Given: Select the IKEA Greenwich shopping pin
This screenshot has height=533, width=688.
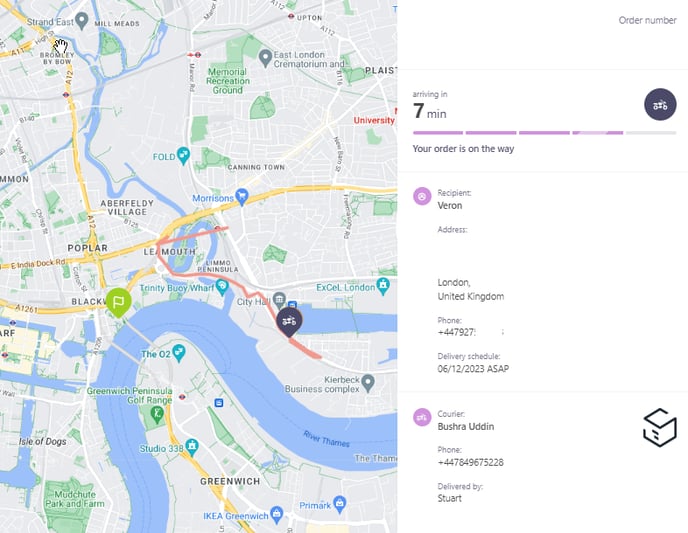Looking at the screenshot, I should [276, 515].
